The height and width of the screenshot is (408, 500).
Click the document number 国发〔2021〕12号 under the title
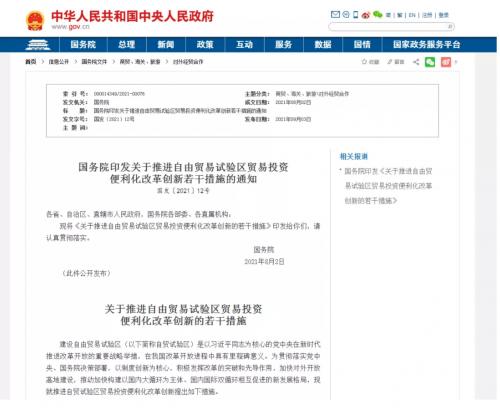coord(183,191)
